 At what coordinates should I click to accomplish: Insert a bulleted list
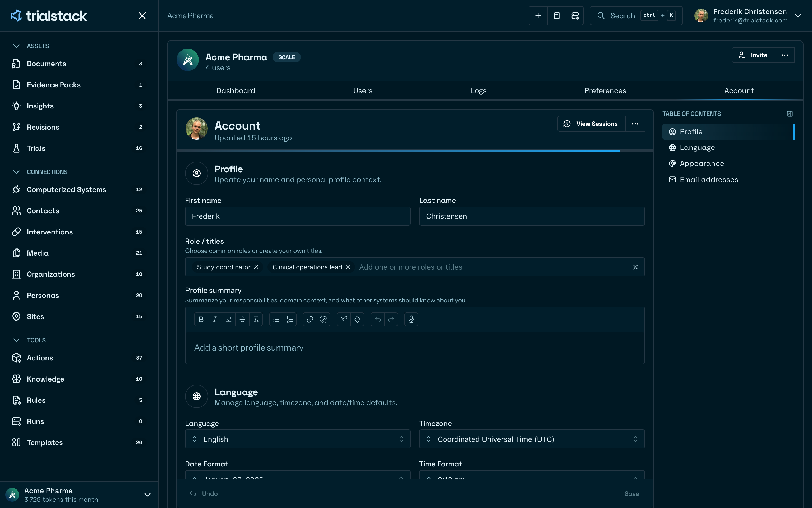[x=276, y=319]
